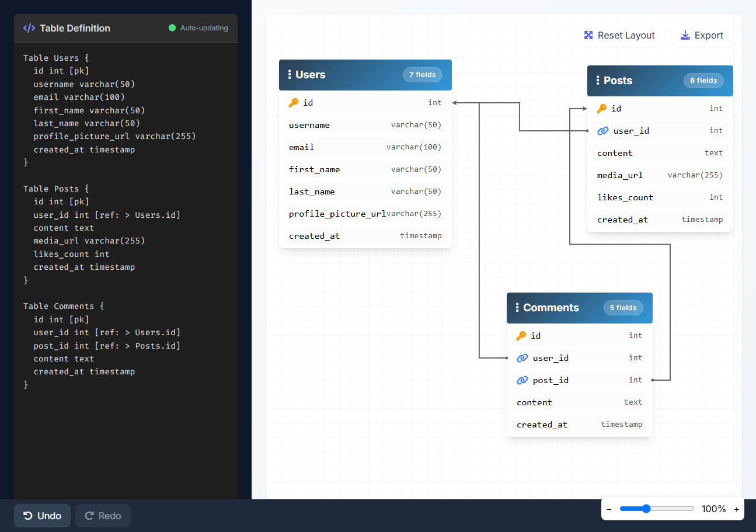756x532 pixels.
Task: Click the Reset Layout button
Action: (619, 36)
